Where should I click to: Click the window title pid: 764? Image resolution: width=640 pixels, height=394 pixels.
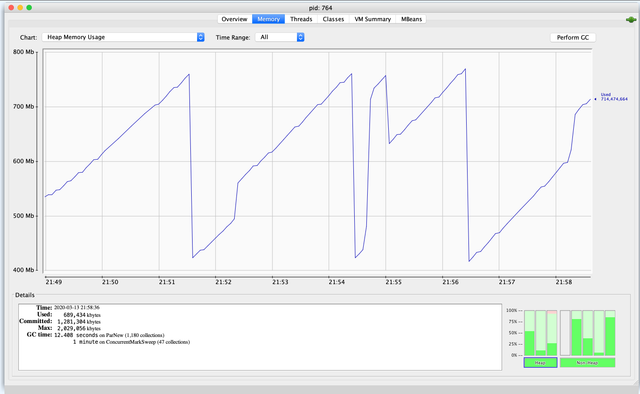click(320, 8)
